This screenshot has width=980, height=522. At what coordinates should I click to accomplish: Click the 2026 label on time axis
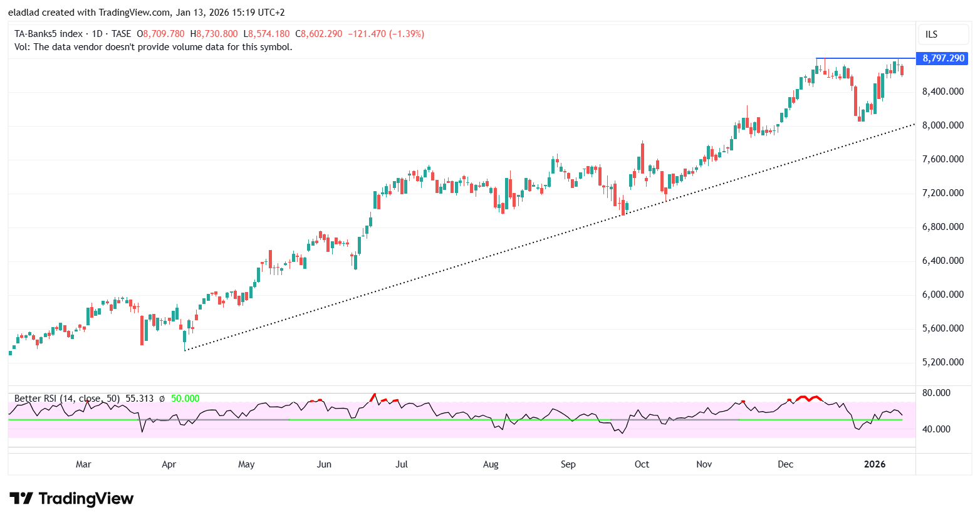click(x=875, y=464)
